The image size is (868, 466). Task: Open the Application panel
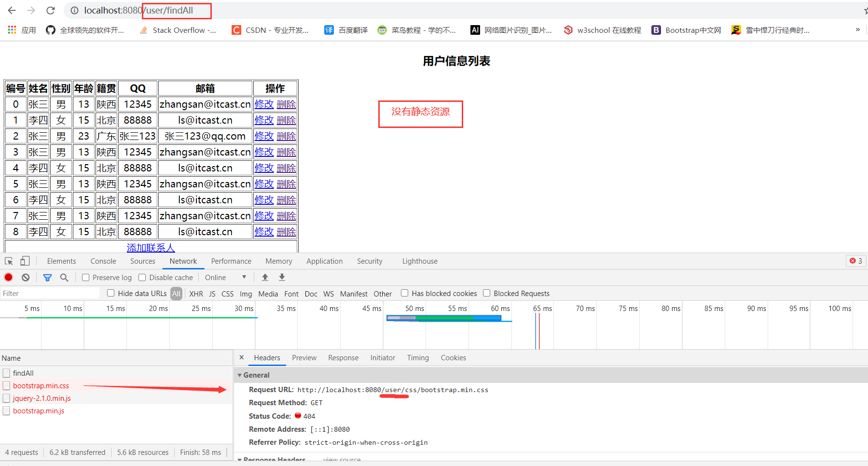[x=324, y=261]
